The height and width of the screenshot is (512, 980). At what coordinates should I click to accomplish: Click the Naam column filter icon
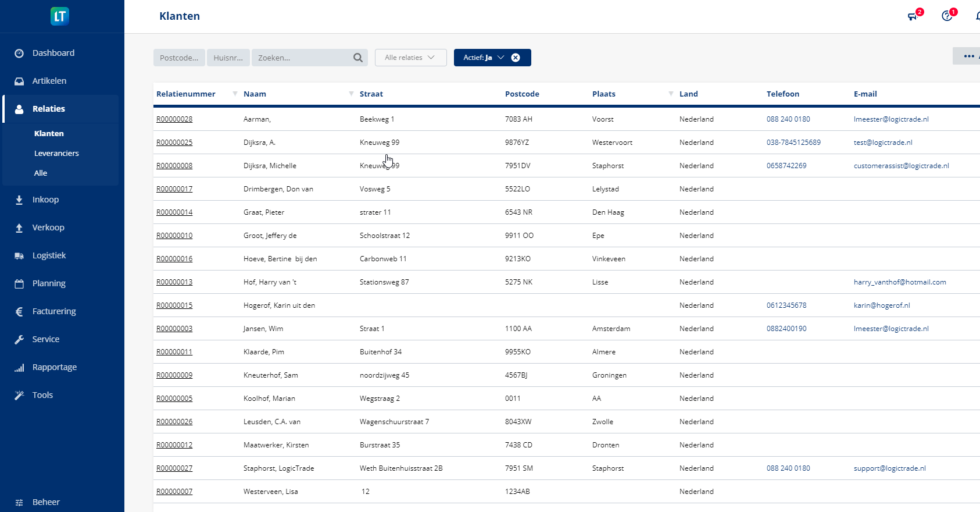coord(351,94)
